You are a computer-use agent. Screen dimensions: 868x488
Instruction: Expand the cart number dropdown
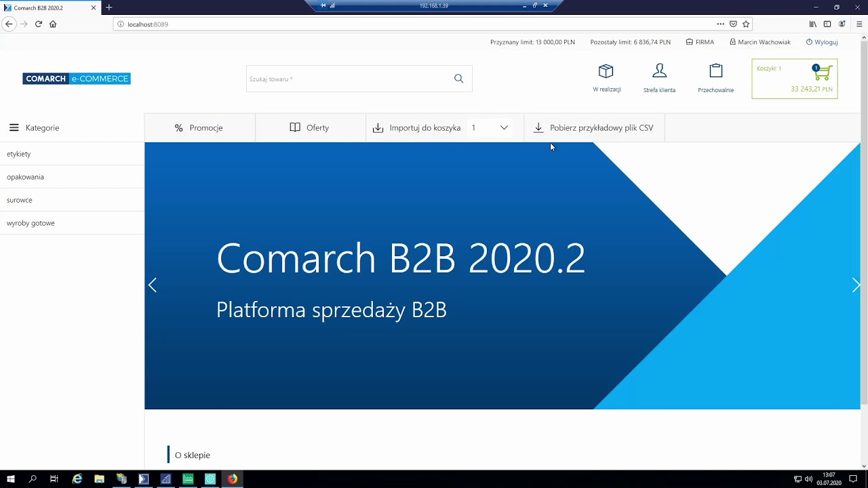pyautogui.click(x=490, y=127)
